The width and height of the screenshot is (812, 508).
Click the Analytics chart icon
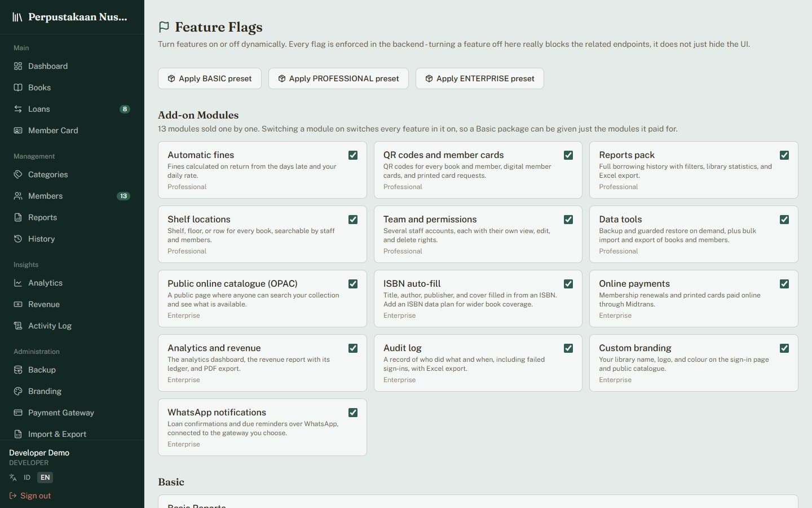[18, 283]
